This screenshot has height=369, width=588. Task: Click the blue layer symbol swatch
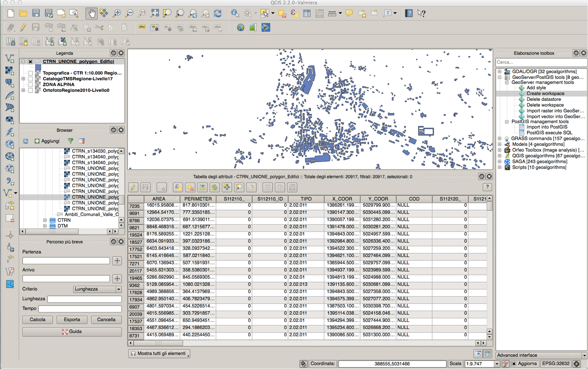[x=38, y=67]
